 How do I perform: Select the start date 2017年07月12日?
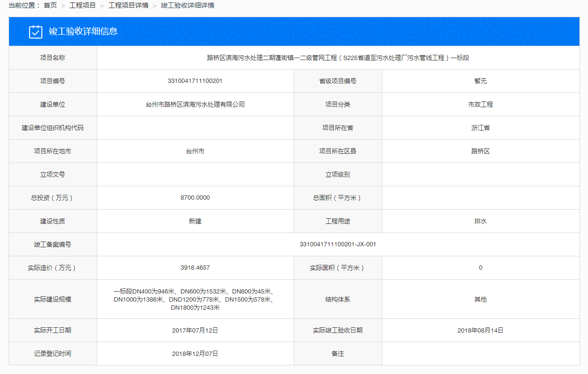pos(194,330)
